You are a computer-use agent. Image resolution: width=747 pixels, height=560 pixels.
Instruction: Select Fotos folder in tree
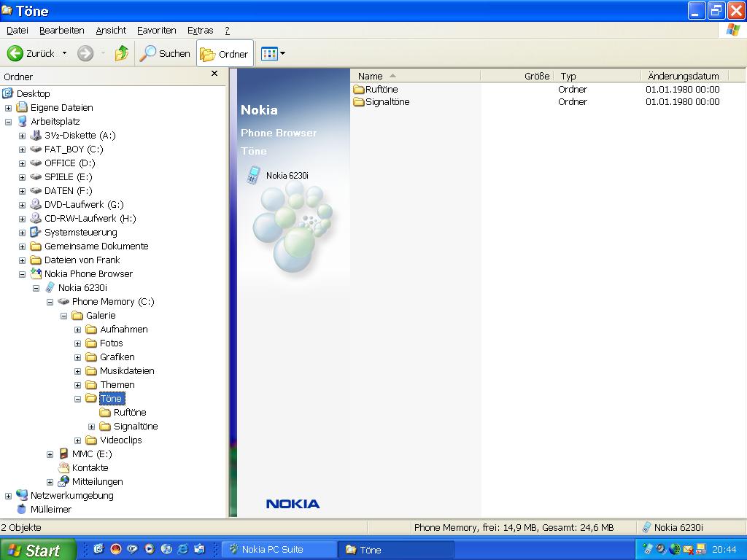pos(112,343)
